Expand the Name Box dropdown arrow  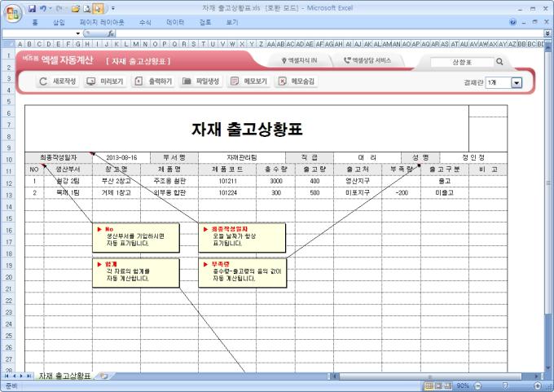coord(77,33)
